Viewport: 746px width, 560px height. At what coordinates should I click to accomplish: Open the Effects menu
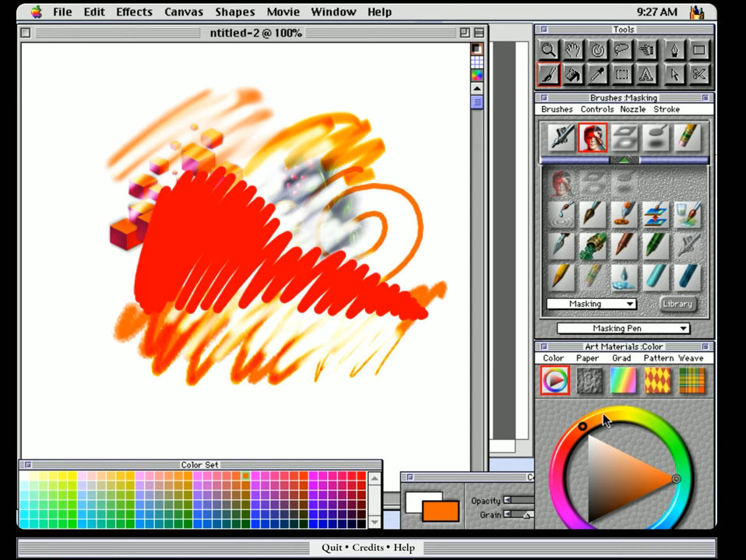[134, 12]
